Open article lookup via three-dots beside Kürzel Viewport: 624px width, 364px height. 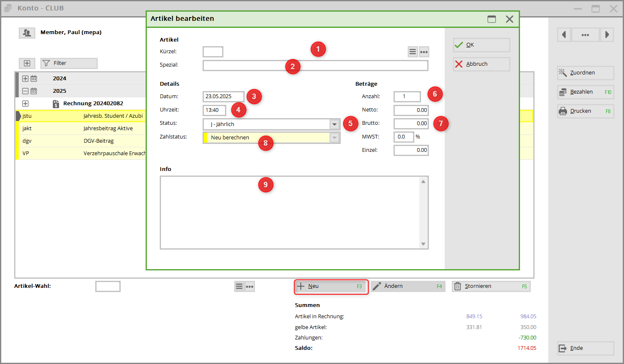(423, 52)
